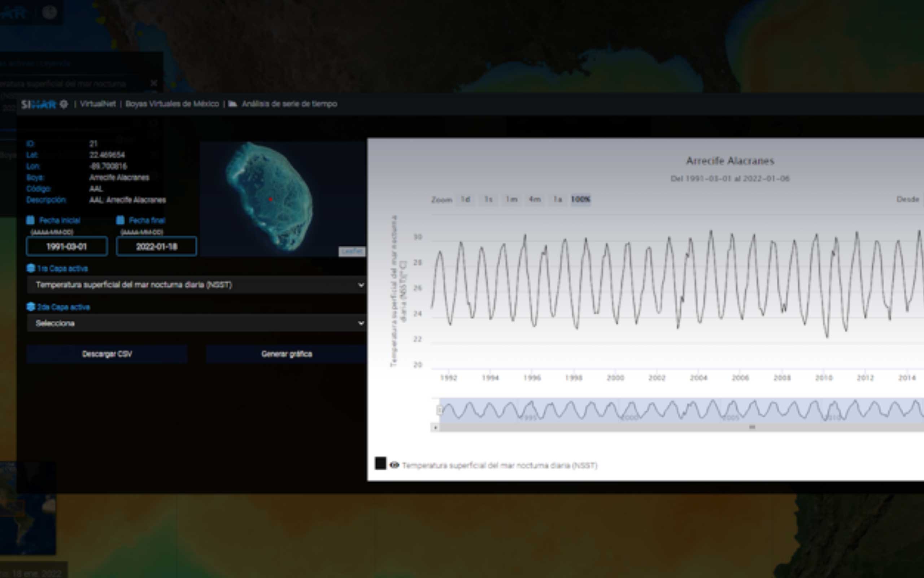Click the layer icon next to 2da Capa activa
The height and width of the screenshot is (578, 924).
pyautogui.click(x=31, y=307)
